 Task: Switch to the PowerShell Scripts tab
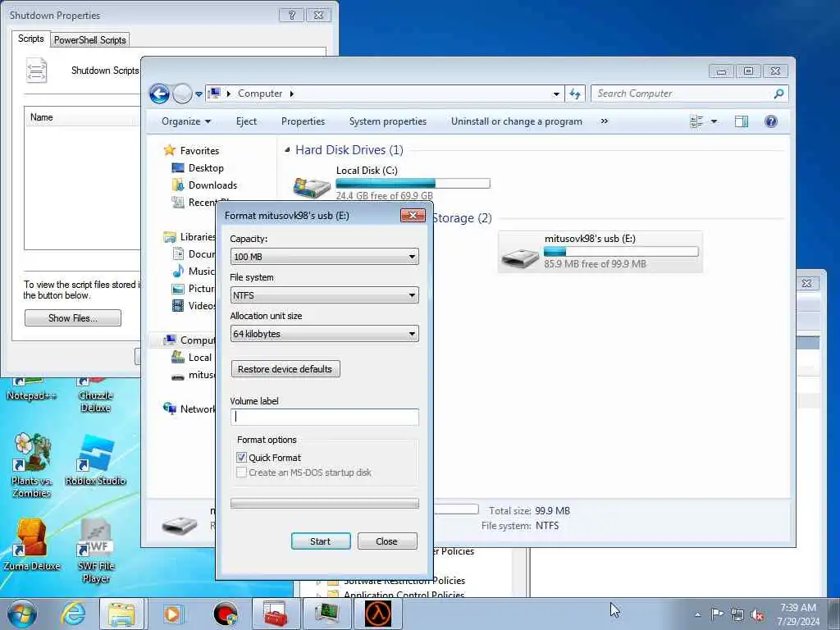pos(90,40)
